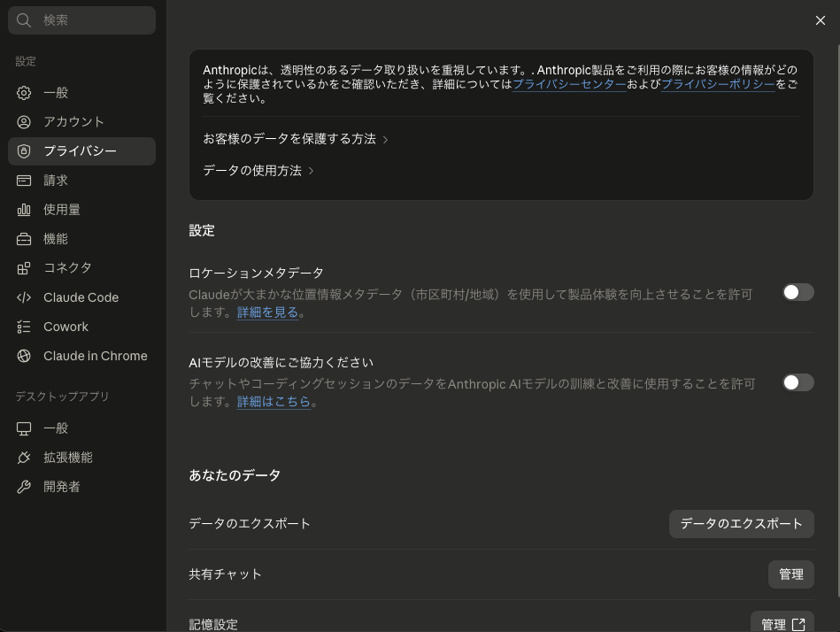The width and height of the screenshot is (840, 632).
Task: Toggle the ロケーションメタデータ switch
Action: (798, 292)
